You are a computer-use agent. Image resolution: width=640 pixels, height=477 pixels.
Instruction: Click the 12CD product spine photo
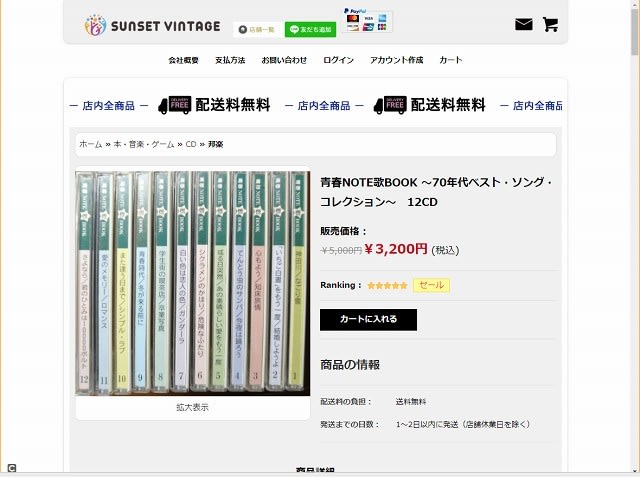(193, 283)
